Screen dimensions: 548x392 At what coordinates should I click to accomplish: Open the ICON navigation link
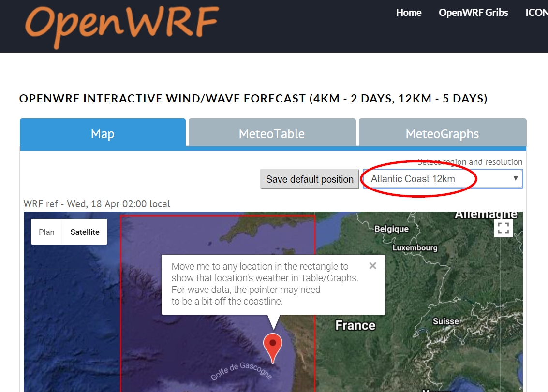[537, 13]
